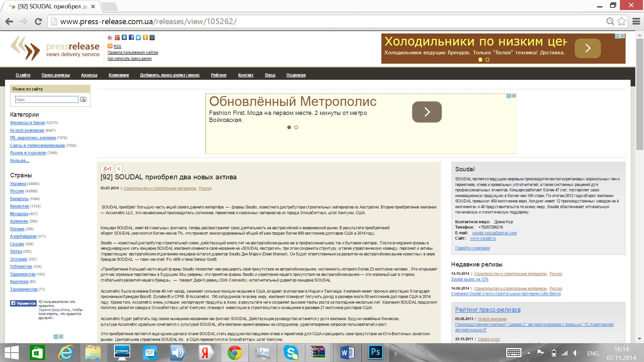Click the Yandex site search input field

pos(47,100)
